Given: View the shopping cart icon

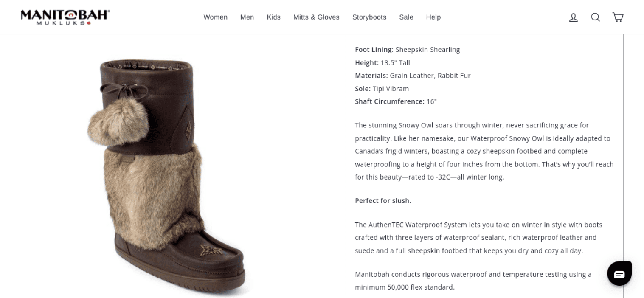Looking at the screenshot, I should click(x=618, y=17).
